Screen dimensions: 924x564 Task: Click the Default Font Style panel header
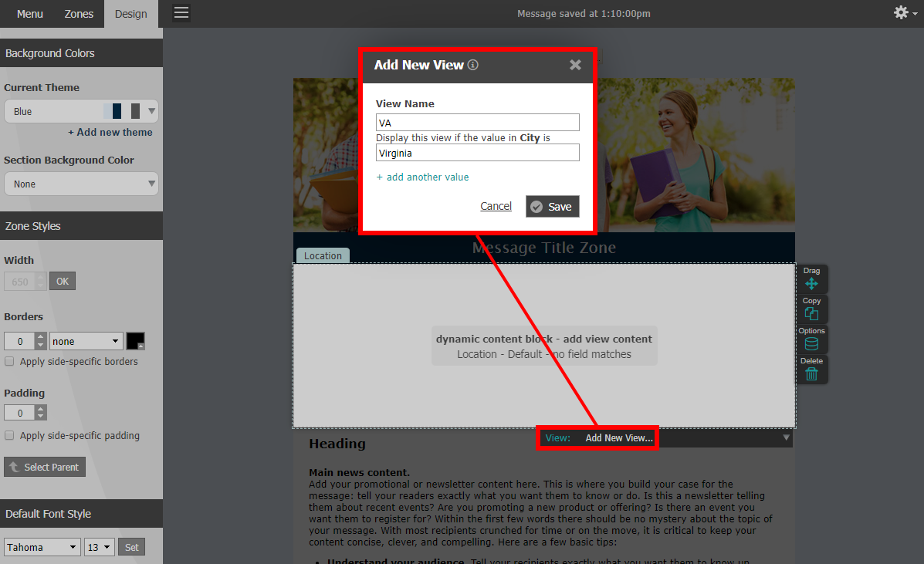click(x=81, y=514)
